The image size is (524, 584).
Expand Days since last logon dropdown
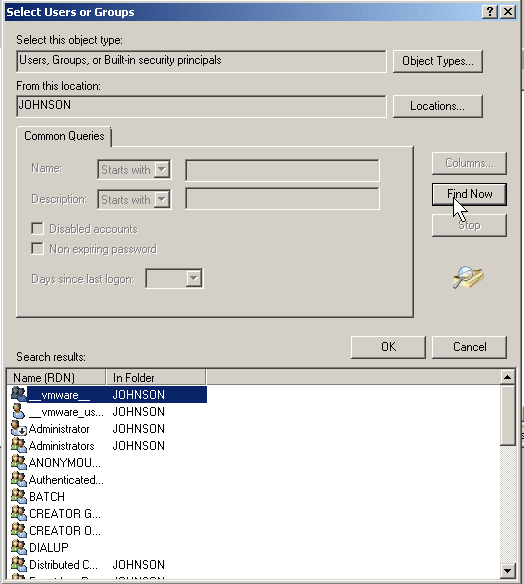pos(194,278)
